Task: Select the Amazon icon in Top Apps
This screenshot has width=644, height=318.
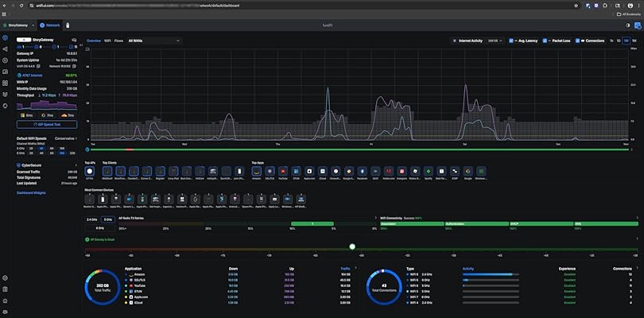Action: (258, 171)
